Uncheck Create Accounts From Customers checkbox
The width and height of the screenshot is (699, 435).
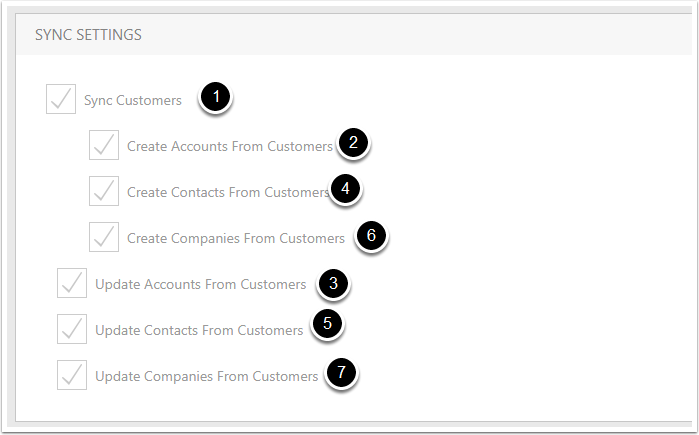[104, 145]
